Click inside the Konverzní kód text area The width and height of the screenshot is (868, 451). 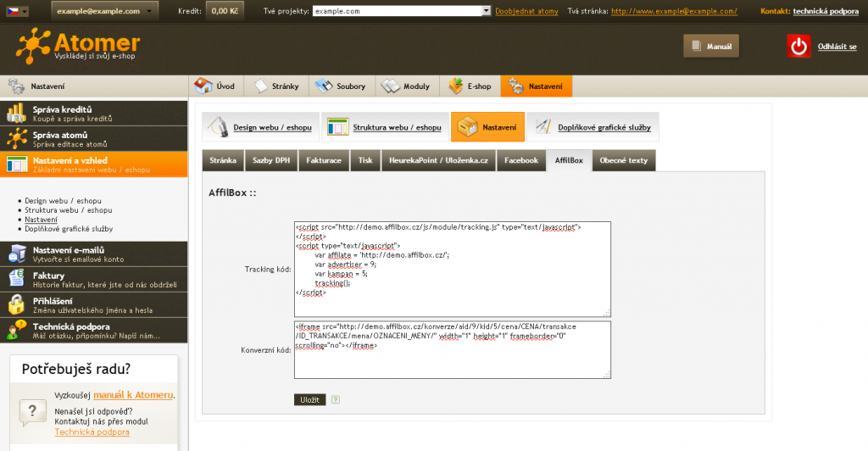452,349
